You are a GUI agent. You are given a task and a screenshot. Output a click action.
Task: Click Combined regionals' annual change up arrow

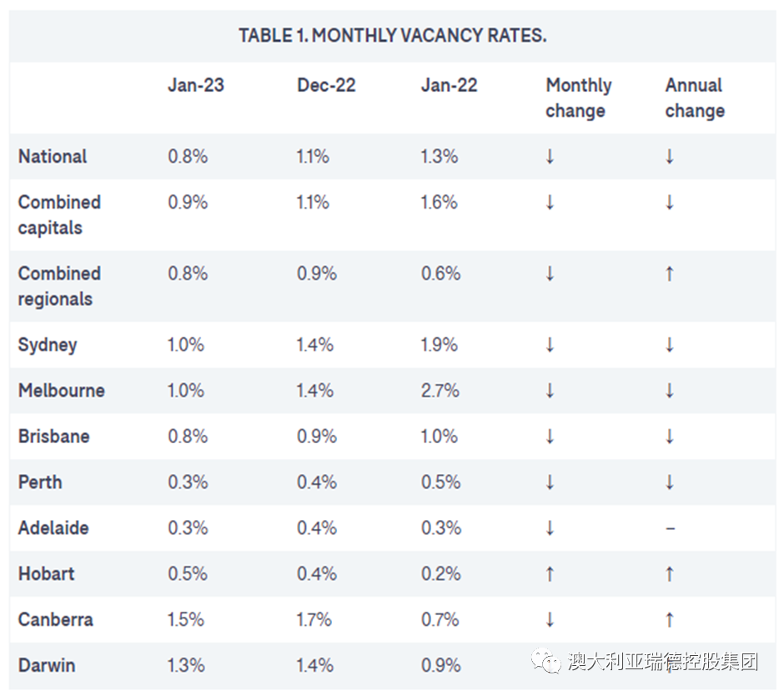pyautogui.click(x=669, y=274)
